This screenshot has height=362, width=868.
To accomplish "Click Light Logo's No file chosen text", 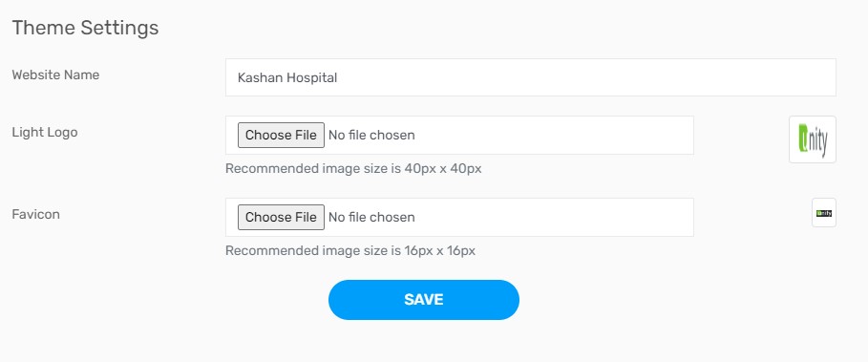I will point(371,135).
